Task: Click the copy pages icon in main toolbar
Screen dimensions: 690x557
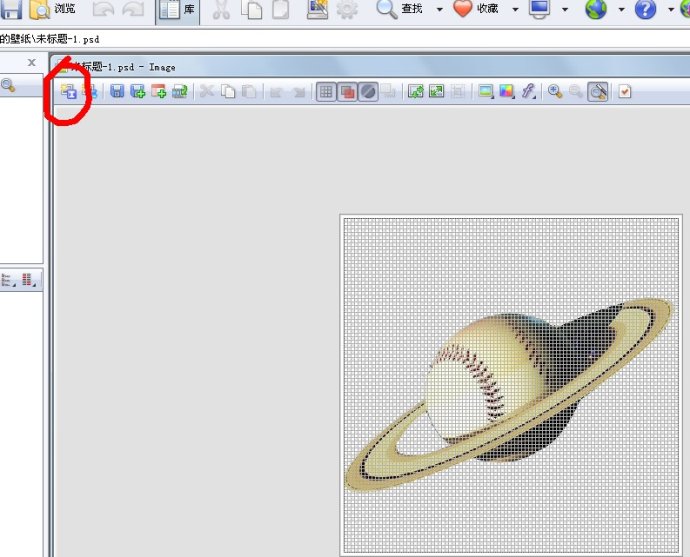Action: coord(253,9)
